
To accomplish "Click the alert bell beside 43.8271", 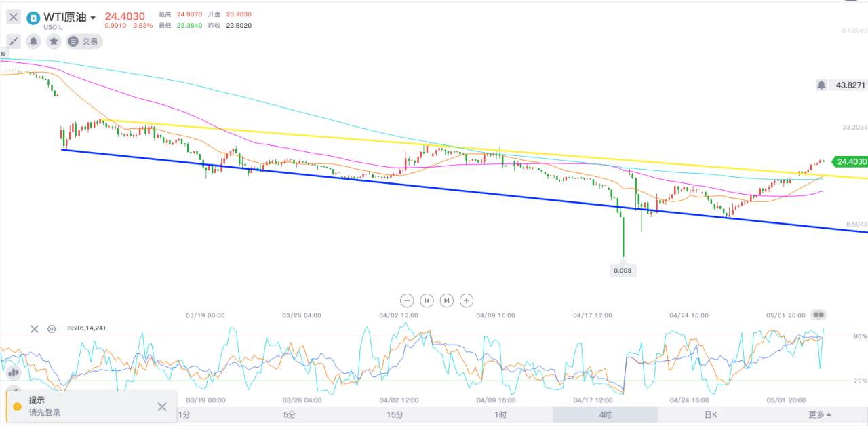I will tap(822, 85).
